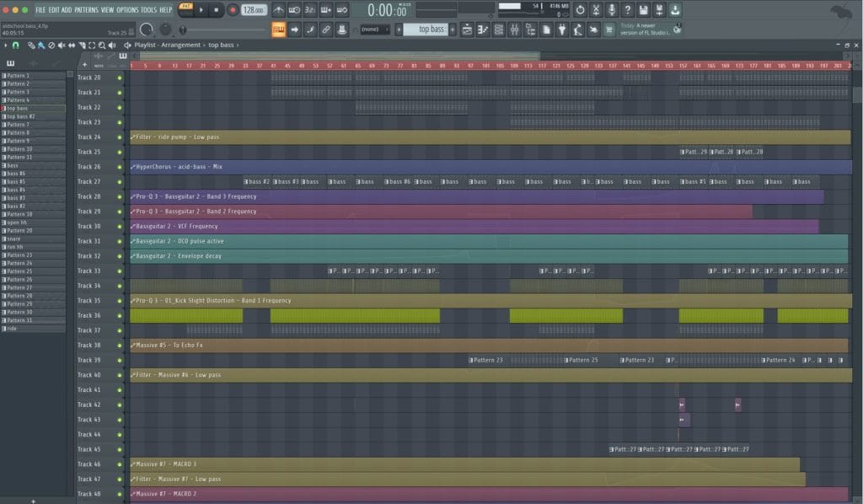This screenshot has height=504, width=863.
Task: Click the 0:00:00 time display
Action: point(387,10)
